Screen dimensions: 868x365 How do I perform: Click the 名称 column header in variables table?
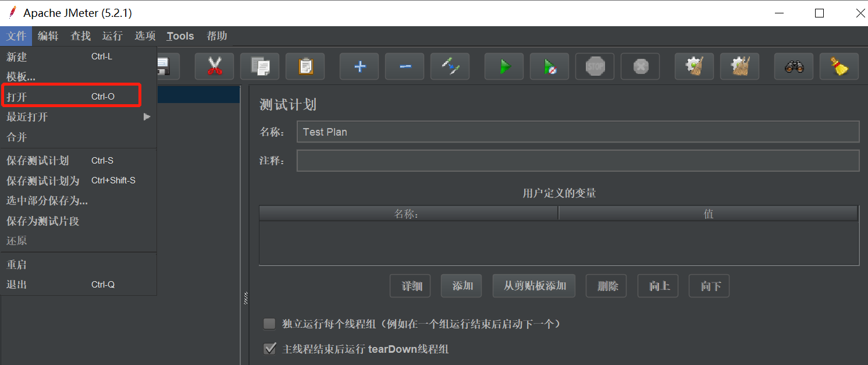(x=408, y=214)
